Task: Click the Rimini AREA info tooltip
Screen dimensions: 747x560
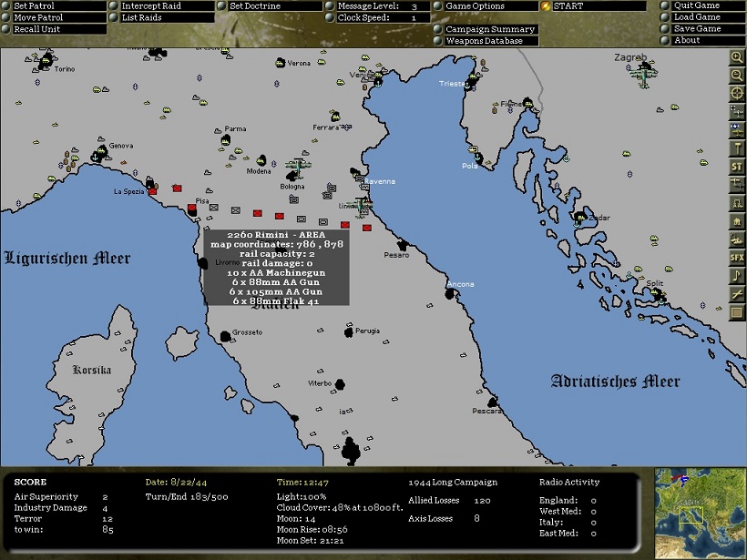Action: [276, 267]
